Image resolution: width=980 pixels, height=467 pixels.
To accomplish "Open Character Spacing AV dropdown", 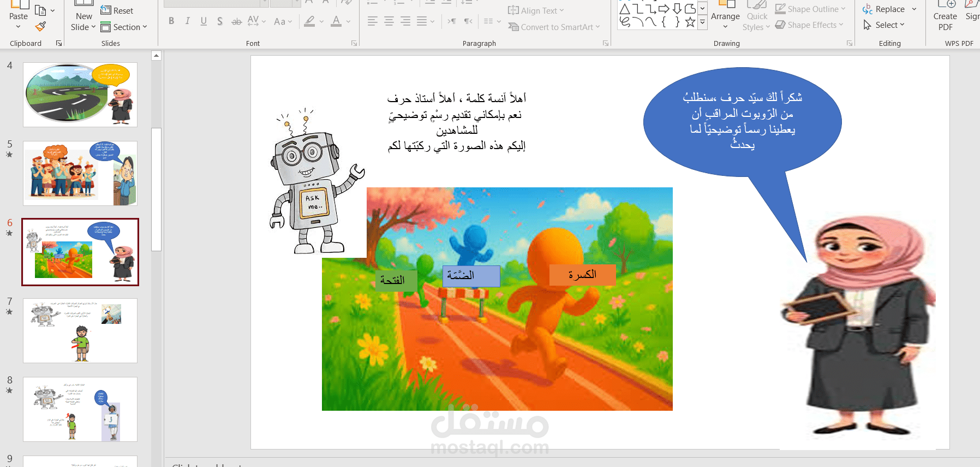I will [256, 21].
